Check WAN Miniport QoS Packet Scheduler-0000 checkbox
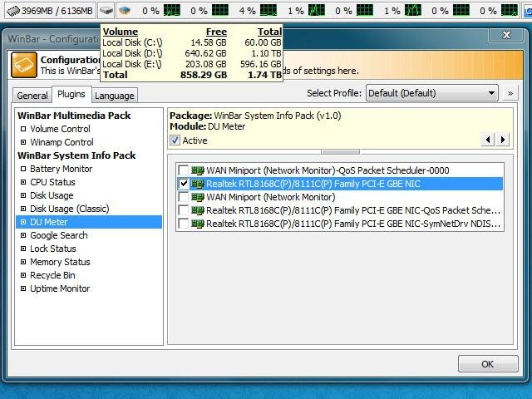Screen dimensions: 532x399 183,170
